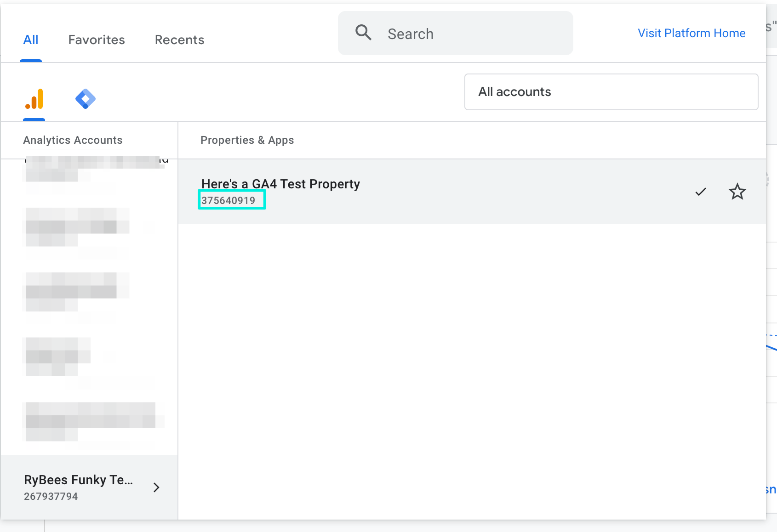This screenshot has width=777, height=532.
Task: Click the Properties & Apps column header
Action: coord(247,140)
